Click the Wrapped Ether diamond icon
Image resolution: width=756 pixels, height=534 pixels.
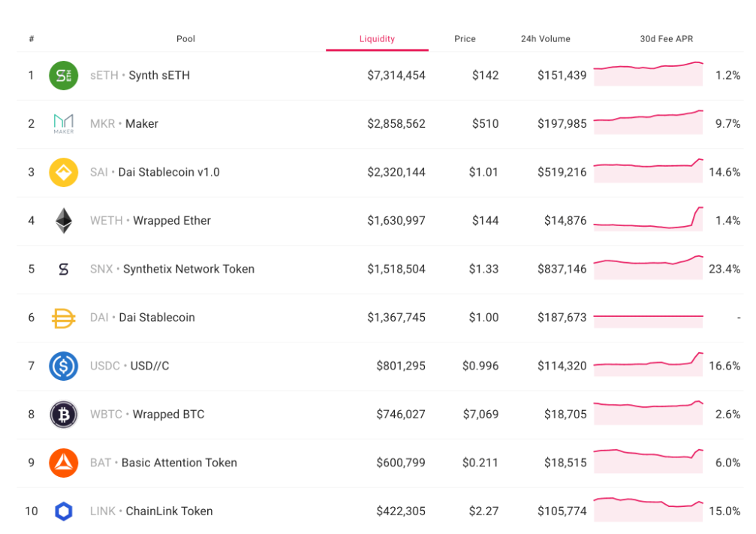click(x=64, y=220)
